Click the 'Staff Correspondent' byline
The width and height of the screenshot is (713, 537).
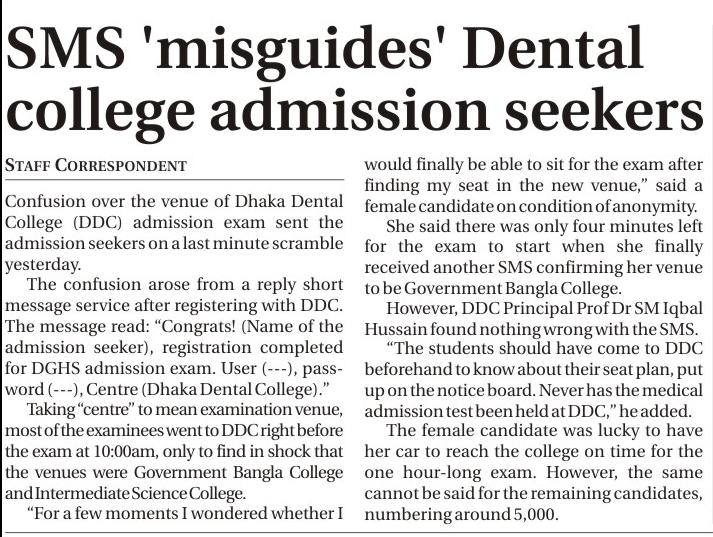(x=96, y=165)
